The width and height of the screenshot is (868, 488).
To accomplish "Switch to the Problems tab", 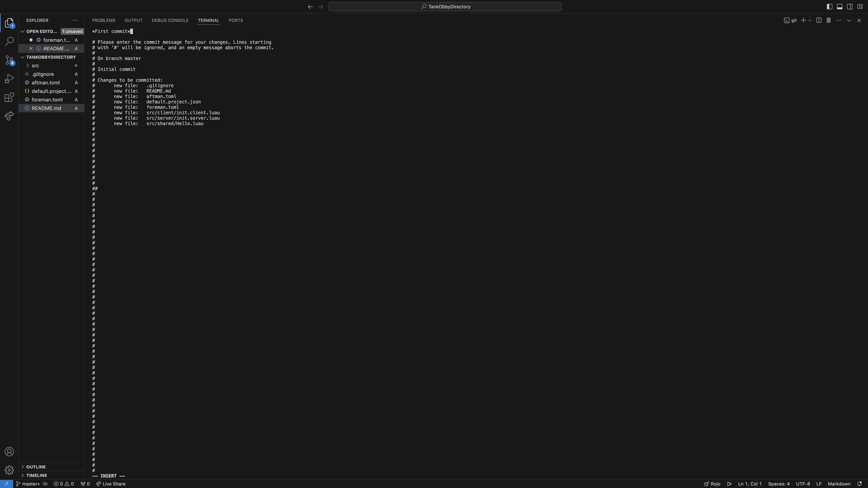I will click(x=103, y=21).
